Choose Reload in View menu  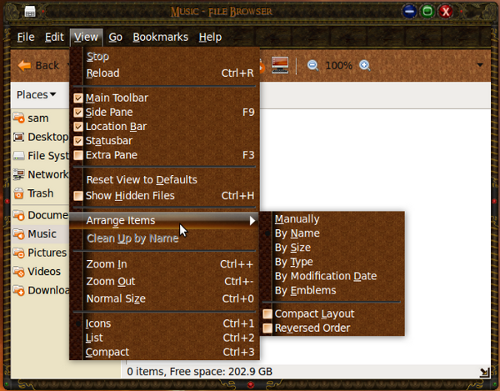(164, 73)
